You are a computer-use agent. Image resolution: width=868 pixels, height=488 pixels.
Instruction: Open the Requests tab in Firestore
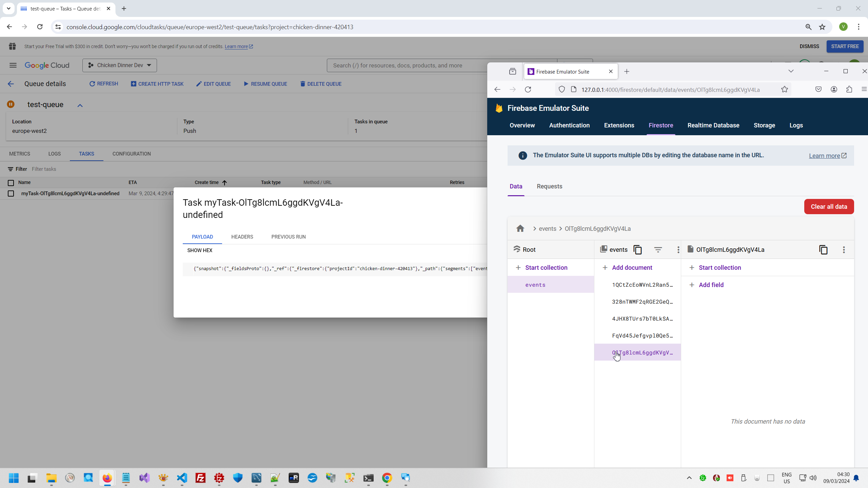(x=549, y=186)
